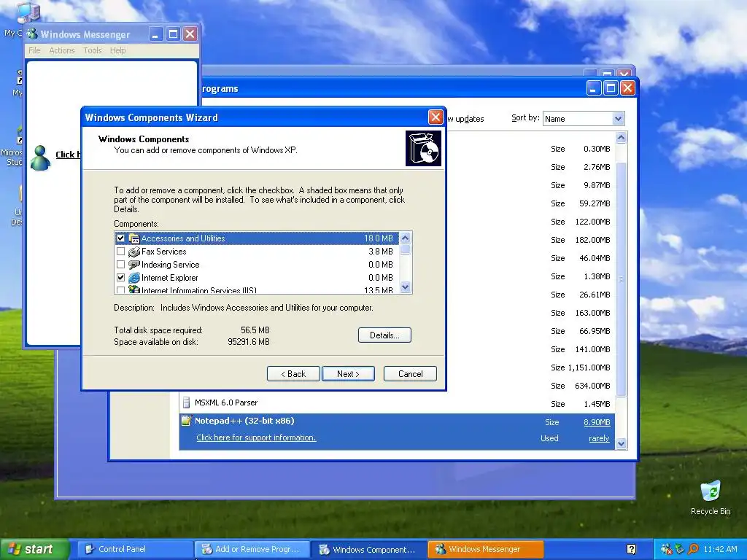Click the system clock showing 11:42 AM
Screen dimensions: 747x560
[720, 549]
